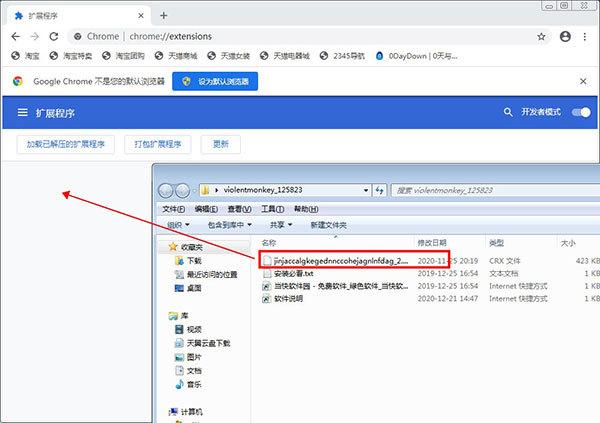Screen dimensions: 600x423
Task: Toggle 开发者模式 switch
Action: point(581,112)
